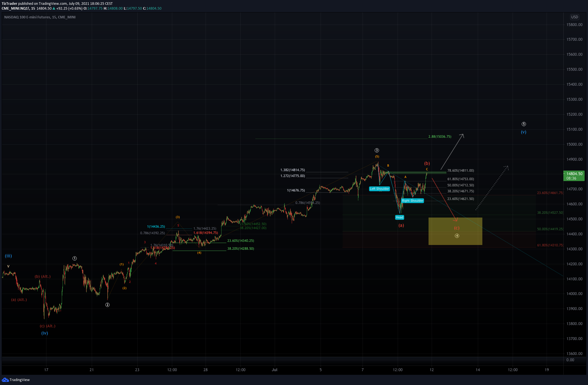Select the blue (v) wave label
Screen dimensions: 588x385
523,132
